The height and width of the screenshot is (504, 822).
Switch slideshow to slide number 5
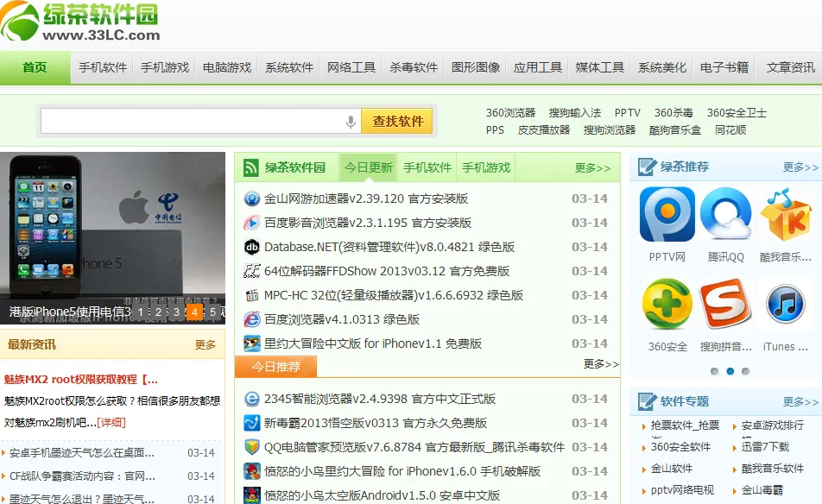pos(213,312)
